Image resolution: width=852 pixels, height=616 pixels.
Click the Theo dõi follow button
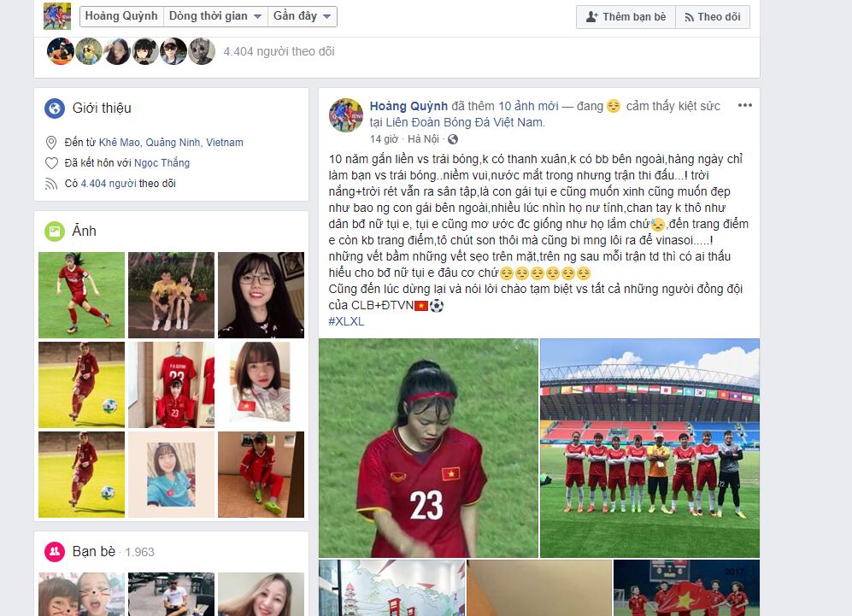click(713, 17)
